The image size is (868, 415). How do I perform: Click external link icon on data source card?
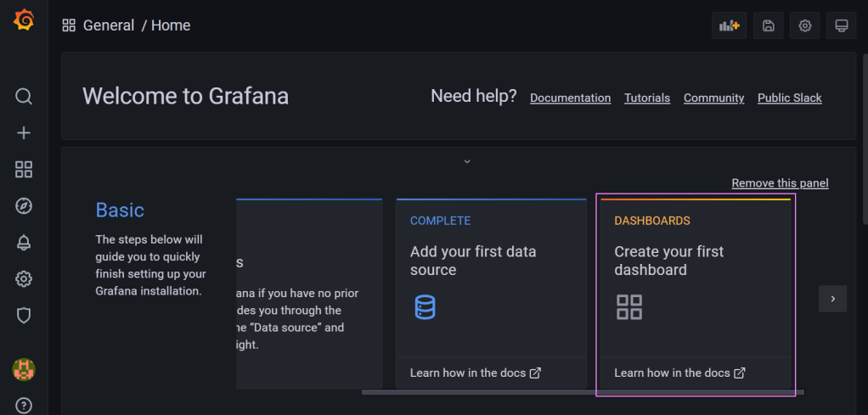tap(535, 373)
